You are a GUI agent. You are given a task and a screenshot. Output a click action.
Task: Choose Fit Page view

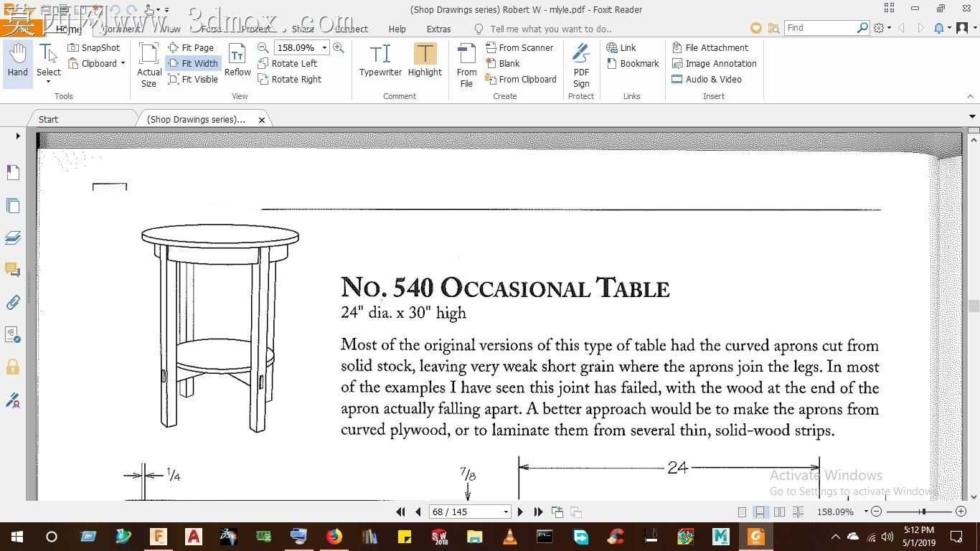pyautogui.click(x=191, y=47)
